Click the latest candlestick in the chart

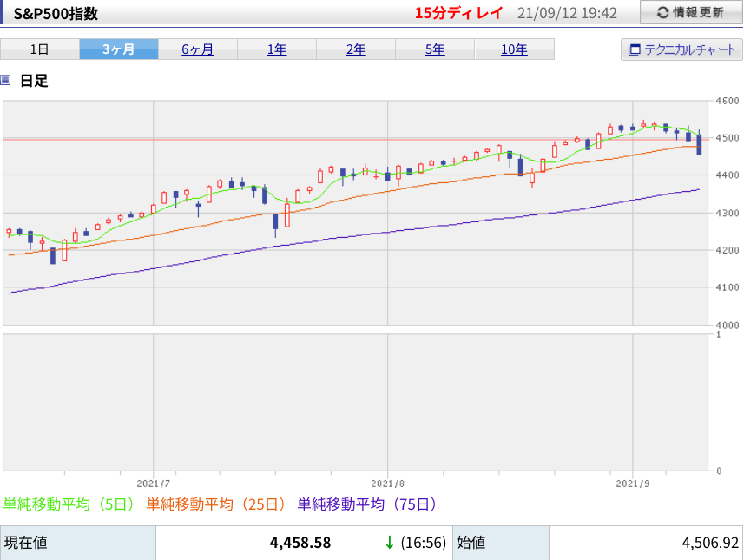click(699, 144)
